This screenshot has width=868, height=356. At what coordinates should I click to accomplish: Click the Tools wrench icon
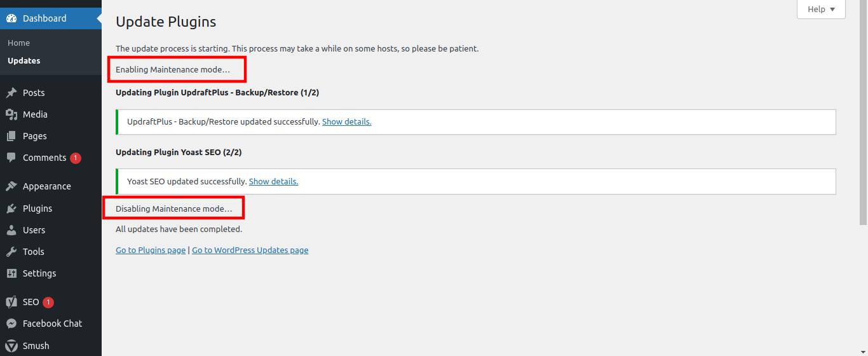point(11,252)
